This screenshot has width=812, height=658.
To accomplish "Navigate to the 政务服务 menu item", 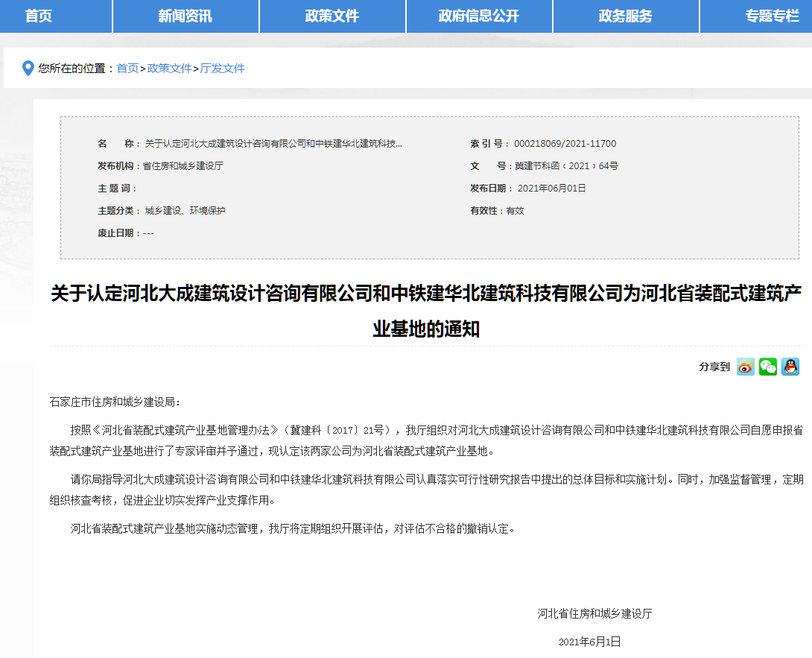I will (626, 16).
